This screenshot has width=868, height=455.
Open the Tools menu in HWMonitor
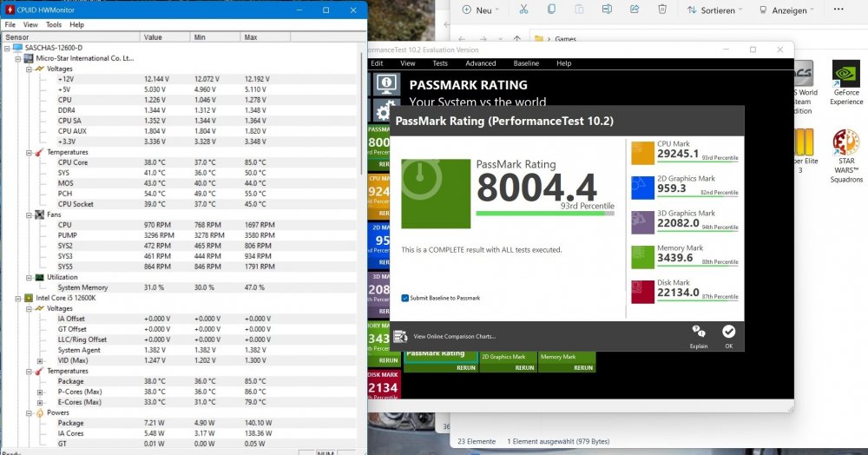54,25
